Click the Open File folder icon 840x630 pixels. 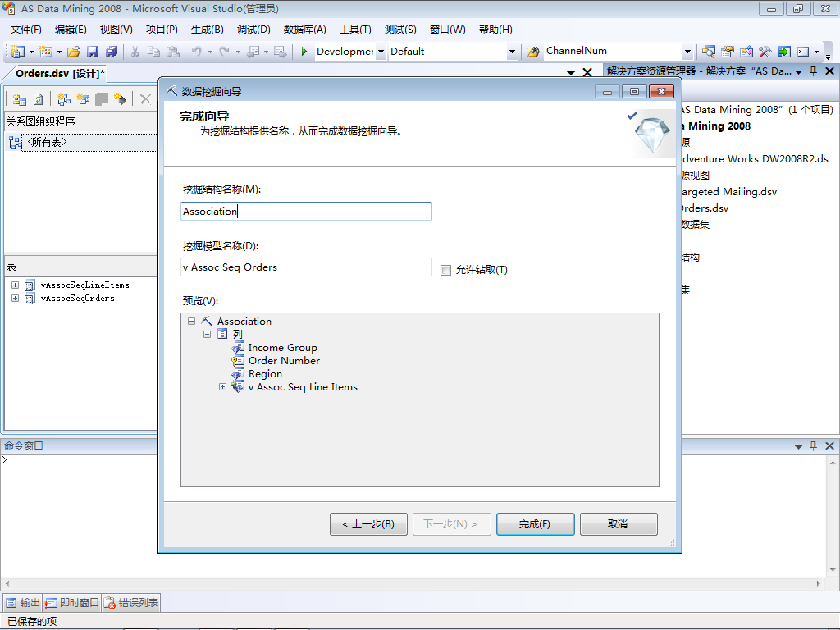coord(74,52)
